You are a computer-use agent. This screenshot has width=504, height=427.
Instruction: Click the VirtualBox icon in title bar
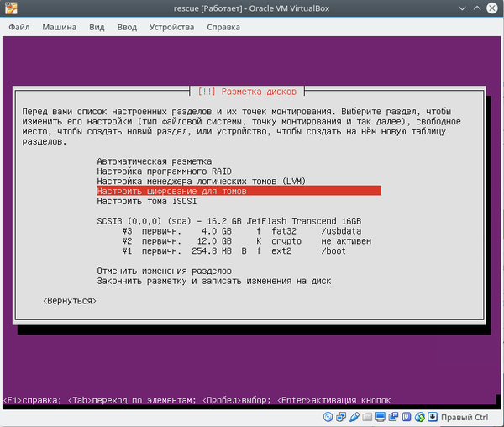[x=11, y=8]
